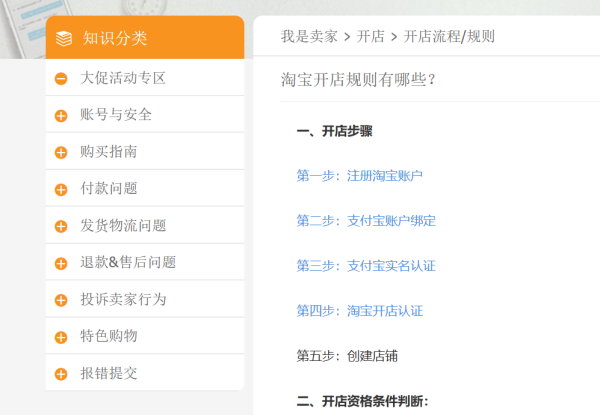Collapse the 大促活动专区 category with minus icon
The width and height of the screenshot is (600, 415).
61,79
